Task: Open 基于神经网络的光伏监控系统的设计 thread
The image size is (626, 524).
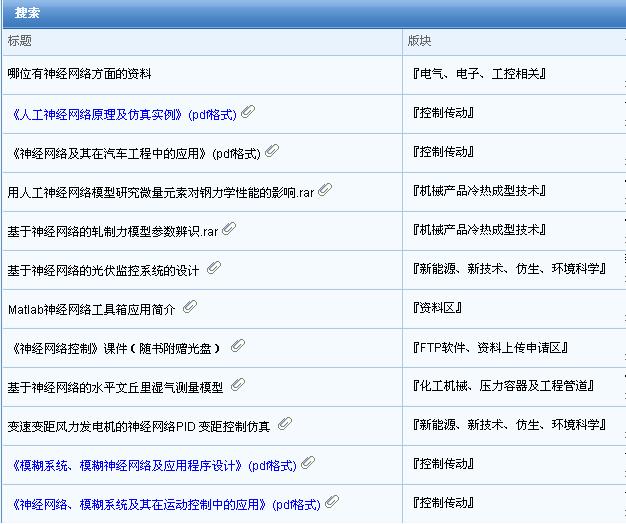Action: point(103,271)
